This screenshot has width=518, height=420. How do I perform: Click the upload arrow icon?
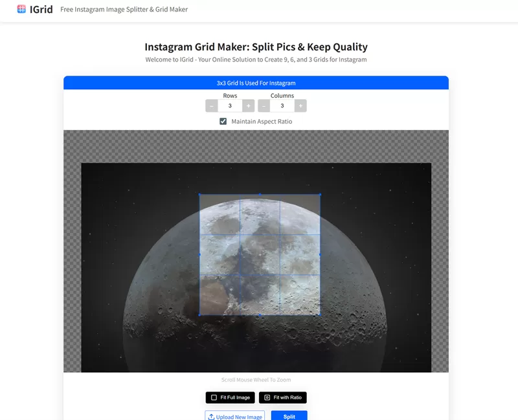click(x=212, y=417)
